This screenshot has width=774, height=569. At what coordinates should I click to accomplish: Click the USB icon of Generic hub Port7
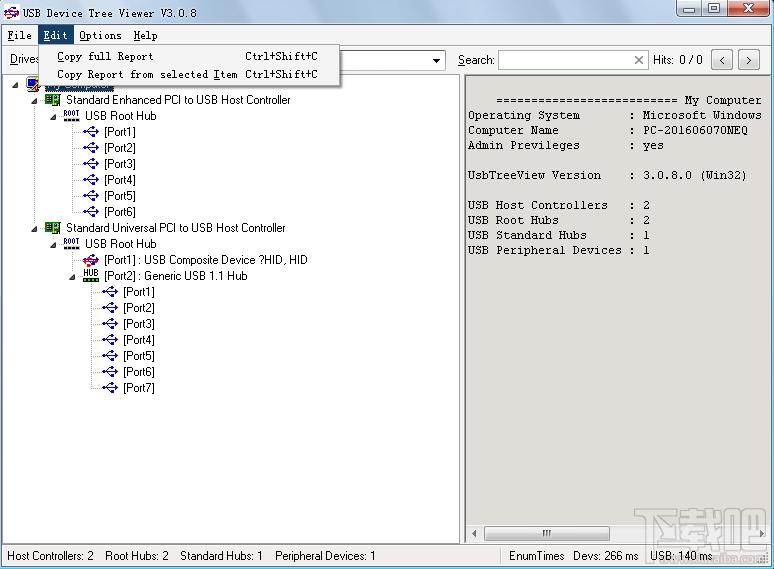click(110, 387)
